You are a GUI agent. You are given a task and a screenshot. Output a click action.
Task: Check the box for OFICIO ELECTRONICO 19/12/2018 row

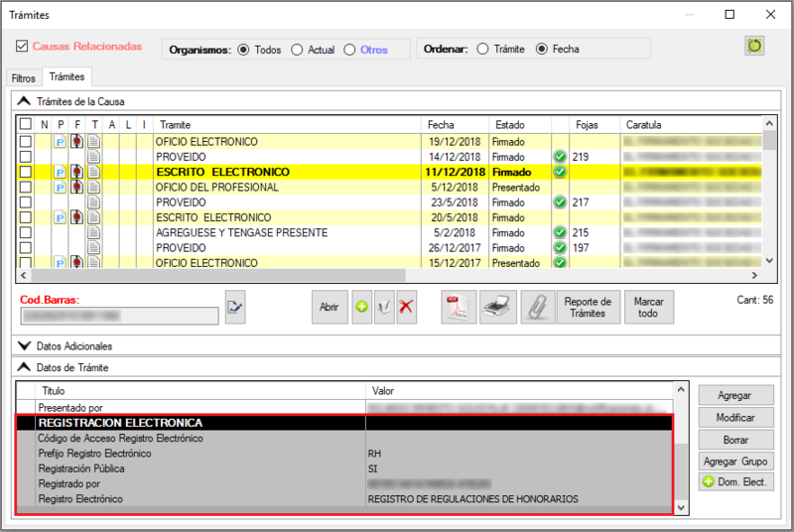[x=26, y=142]
